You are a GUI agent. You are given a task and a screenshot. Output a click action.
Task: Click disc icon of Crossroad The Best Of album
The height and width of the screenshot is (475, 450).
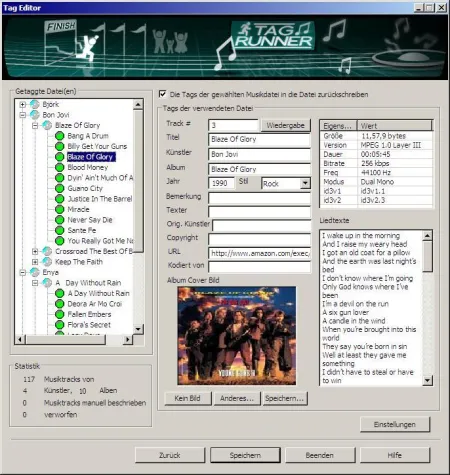pos(47,251)
